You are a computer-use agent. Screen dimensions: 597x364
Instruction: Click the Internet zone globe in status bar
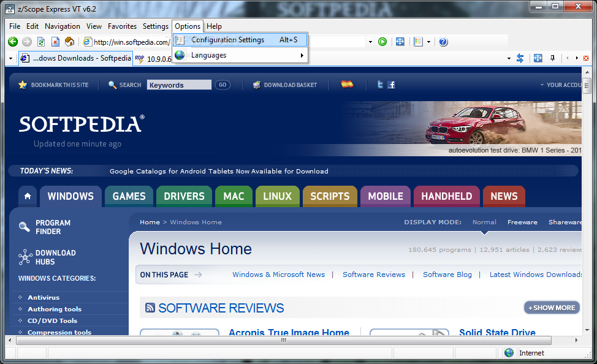(x=509, y=352)
